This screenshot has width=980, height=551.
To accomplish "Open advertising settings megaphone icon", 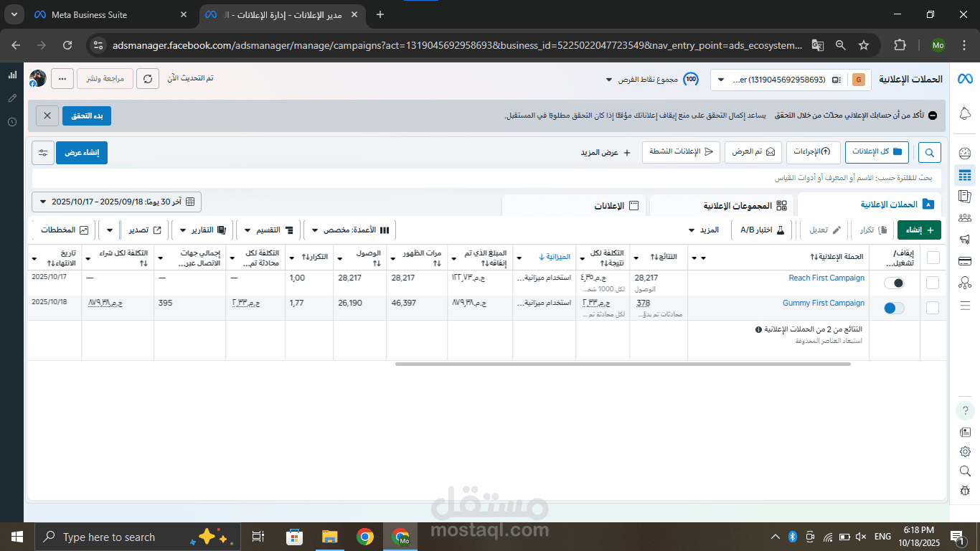I will (965, 239).
